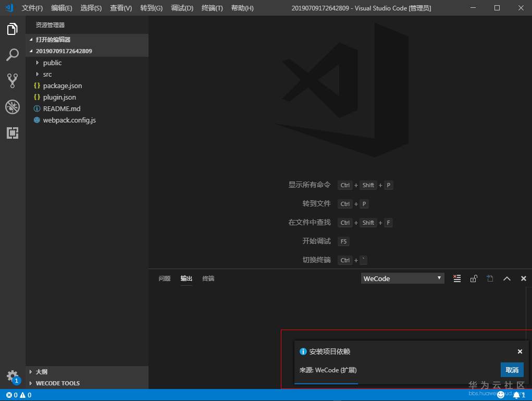
Task: Expand the WECODE TOOLS section
Action: click(x=31, y=383)
